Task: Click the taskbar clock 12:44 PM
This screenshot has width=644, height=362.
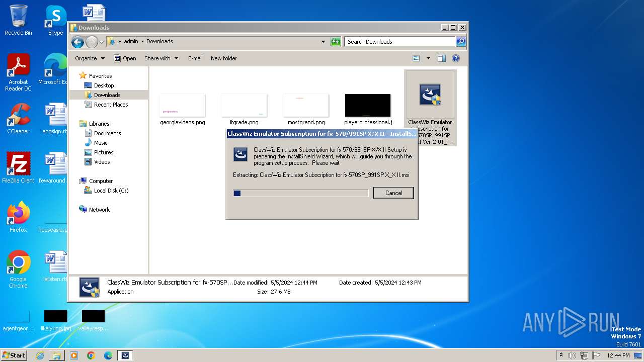Action: (x=618, y=355)
